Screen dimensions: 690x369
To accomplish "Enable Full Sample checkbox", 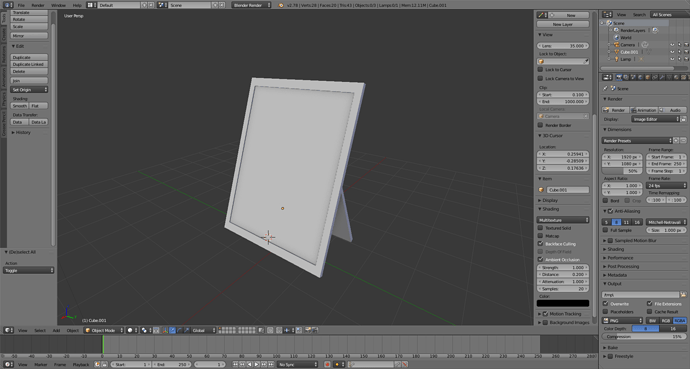I will click(606, 230).
